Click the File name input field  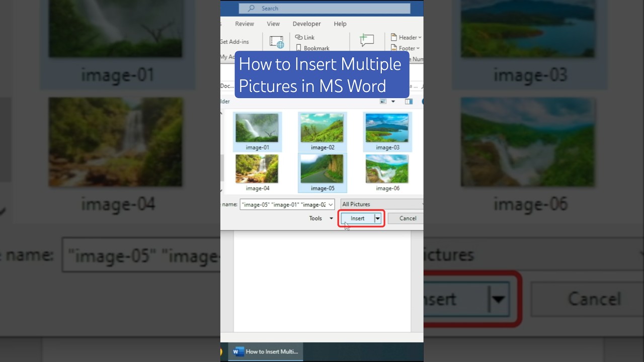tap(287, 205)
